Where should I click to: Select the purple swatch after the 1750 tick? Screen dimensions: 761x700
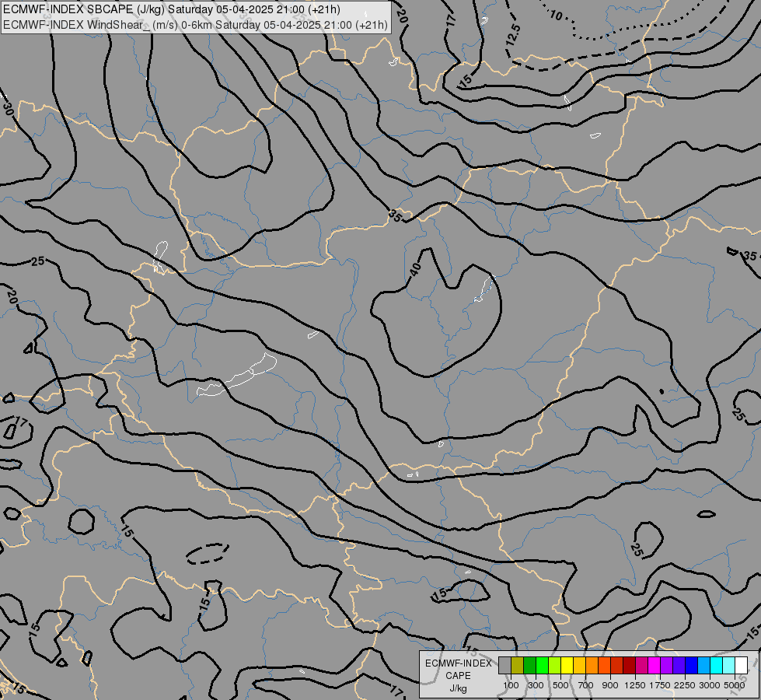[666, 665]
